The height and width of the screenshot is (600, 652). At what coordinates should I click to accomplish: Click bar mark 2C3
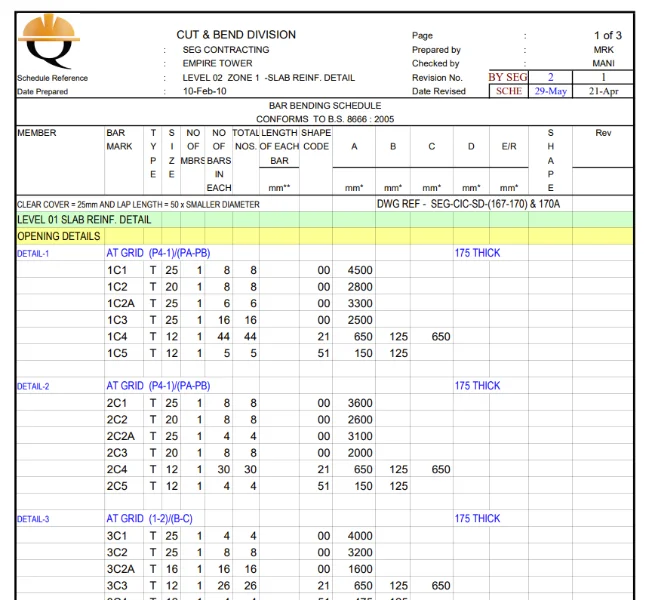[x=117, y=453]
